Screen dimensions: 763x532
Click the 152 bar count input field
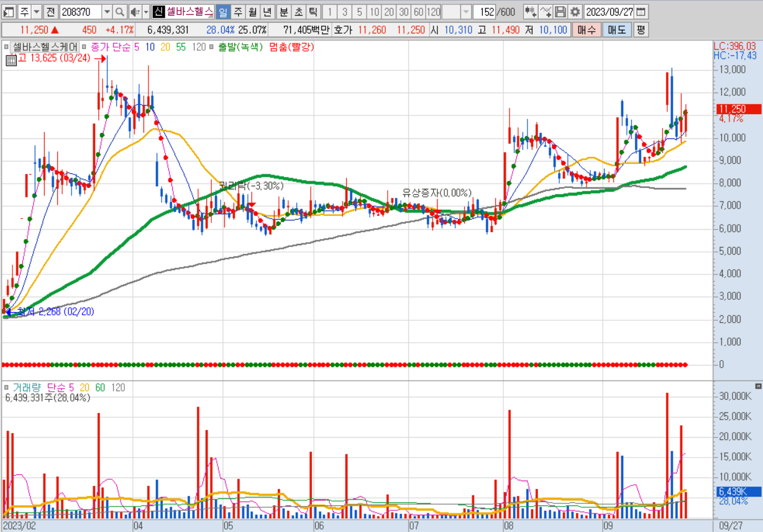[x=484, y=12]
